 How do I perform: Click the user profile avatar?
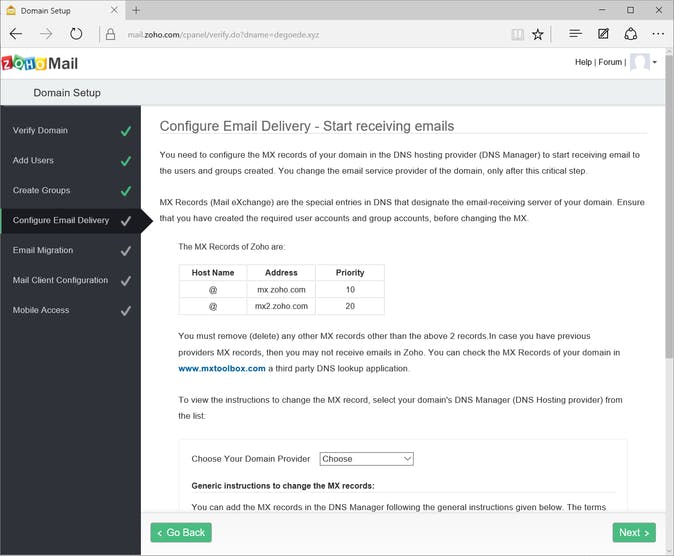point(640,62)
